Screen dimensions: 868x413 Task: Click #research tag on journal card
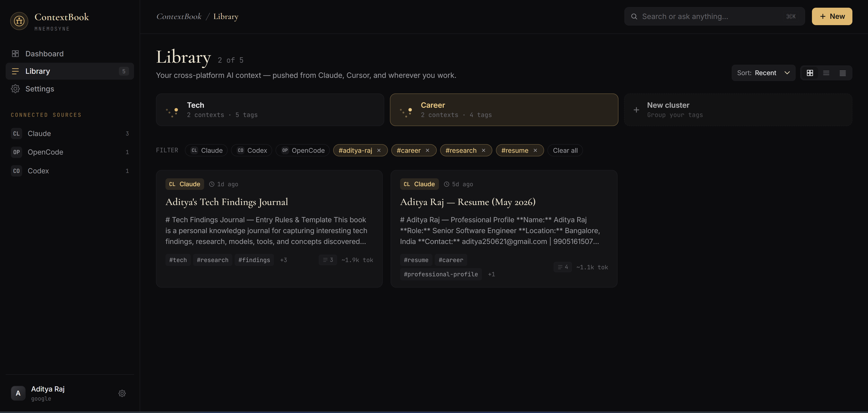[213, 260]
